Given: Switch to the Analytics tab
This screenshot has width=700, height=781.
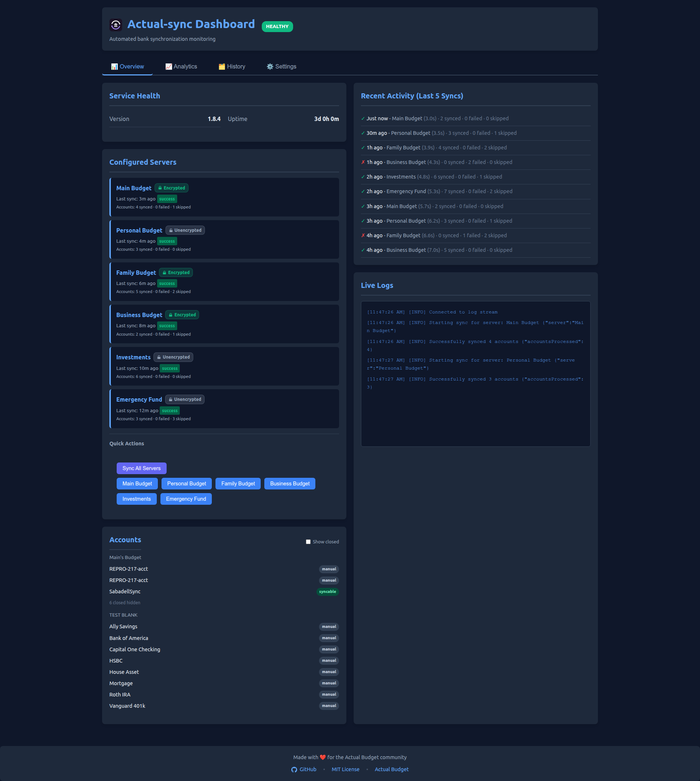Looking at the screenshot, I should click(181, 67).
